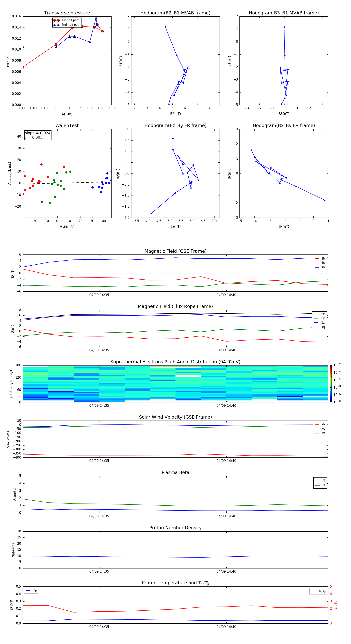Click 04/09 14:35 tick under GSE magnetic field plot
The width and height of the screenshot is (351, 644).
pos(99,295)
